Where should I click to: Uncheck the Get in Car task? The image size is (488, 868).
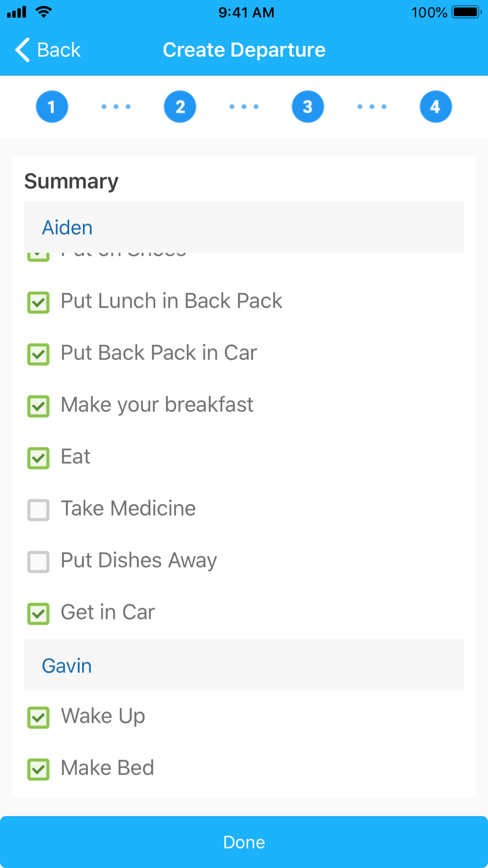coord(38,614)
